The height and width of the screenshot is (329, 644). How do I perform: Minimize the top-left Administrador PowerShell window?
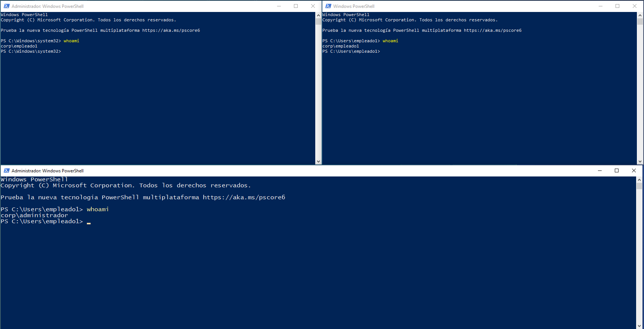pyautogui.click(x=279, y=6)
